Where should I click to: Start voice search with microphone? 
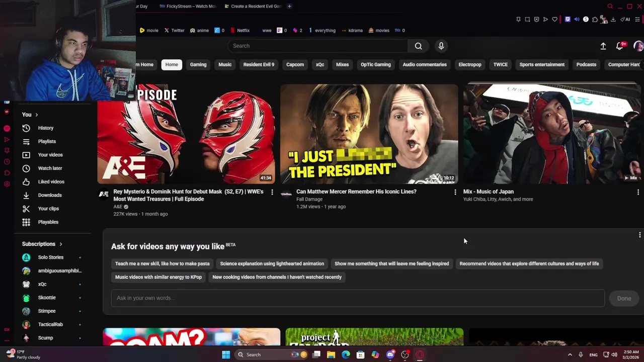coord(441,46)
